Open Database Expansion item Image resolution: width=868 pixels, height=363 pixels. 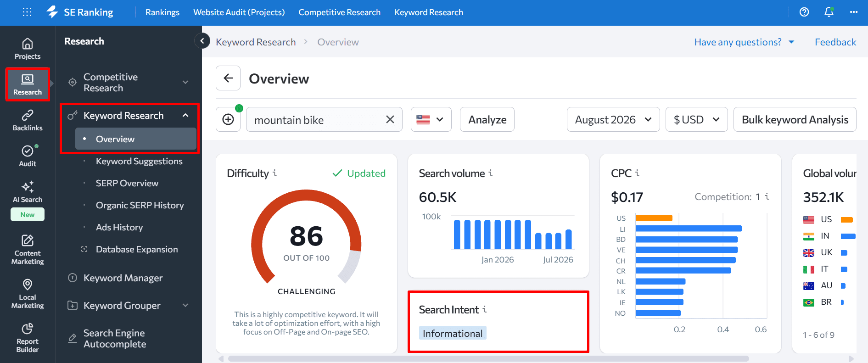tap(137, 249)
